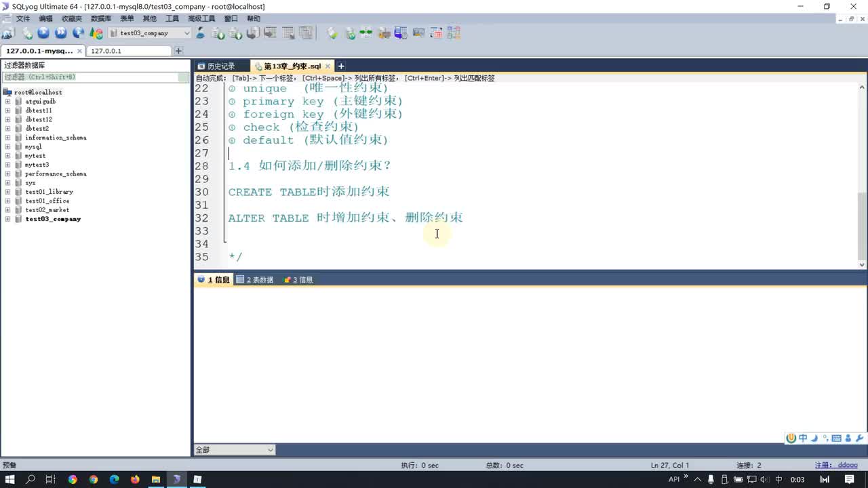Click the taskbar clock showing 0:03
868x488 pixels.
tap(797, 479)
